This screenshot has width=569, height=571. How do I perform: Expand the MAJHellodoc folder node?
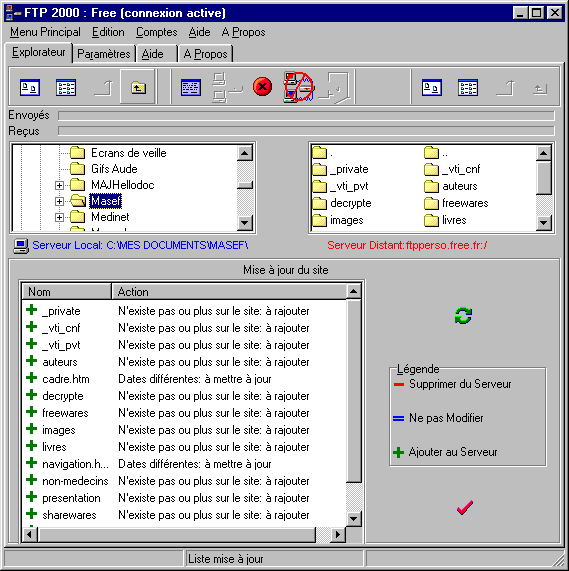(59, 185)
